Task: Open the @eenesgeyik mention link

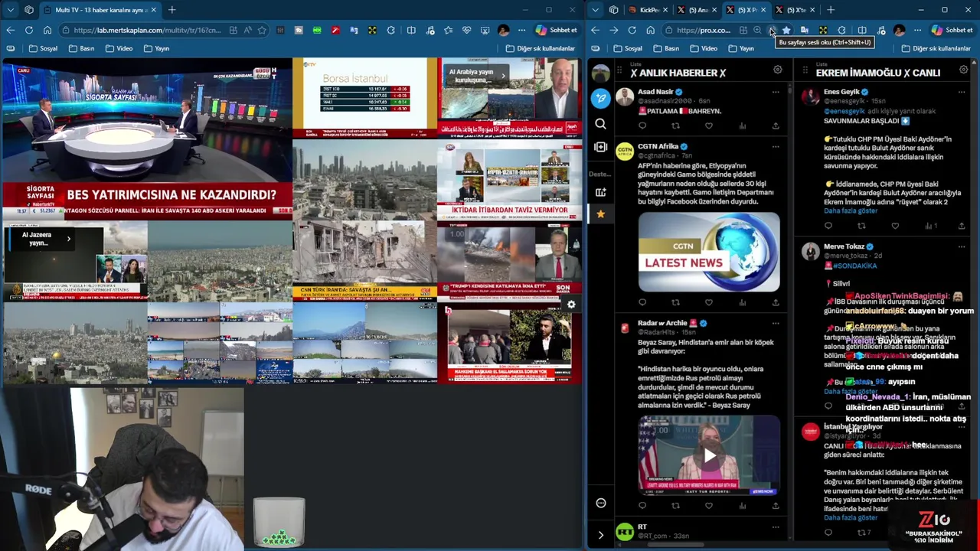Action: pos(844,111)
